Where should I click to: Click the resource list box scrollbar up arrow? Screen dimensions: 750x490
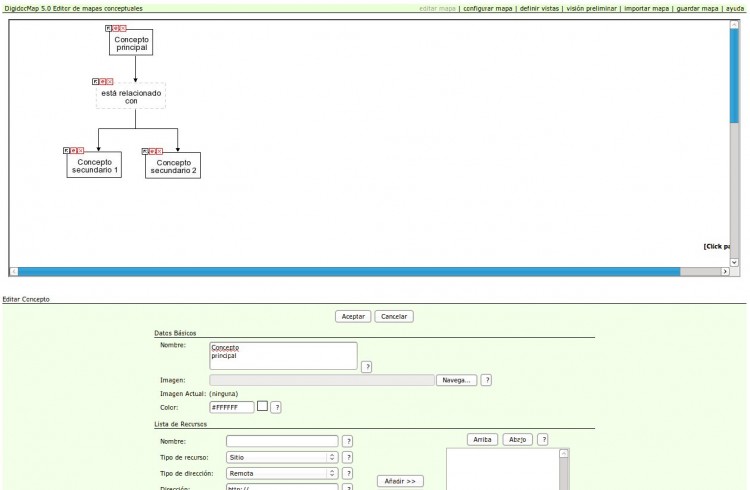[x=564, y=453]
